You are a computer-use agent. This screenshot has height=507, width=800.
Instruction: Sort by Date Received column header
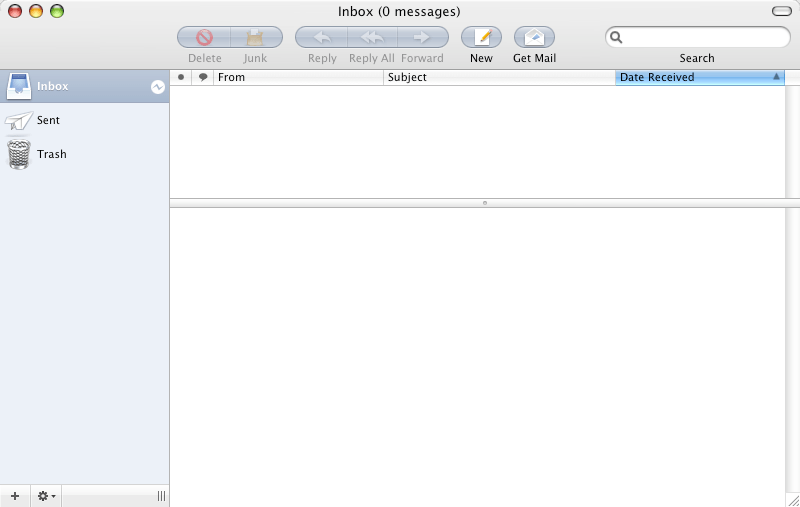[x=699, y=78]
